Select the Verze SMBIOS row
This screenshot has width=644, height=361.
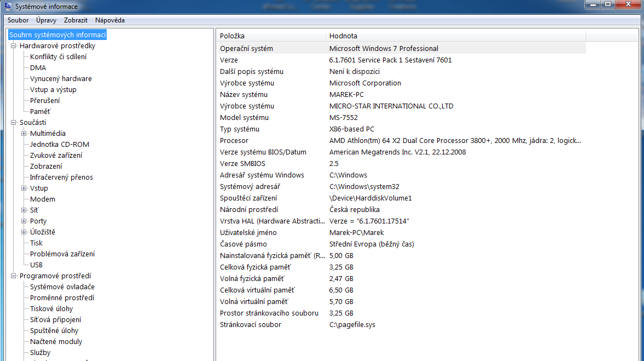point(402,164)
